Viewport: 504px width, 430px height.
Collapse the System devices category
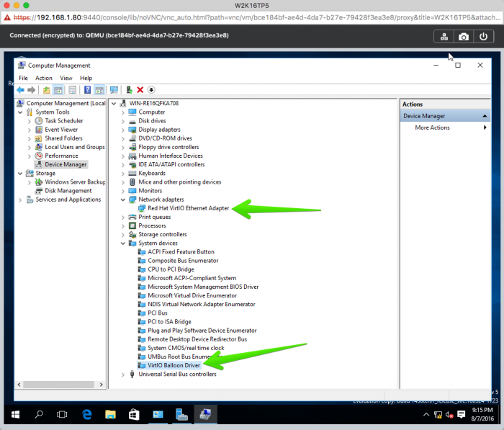(123, 243)
